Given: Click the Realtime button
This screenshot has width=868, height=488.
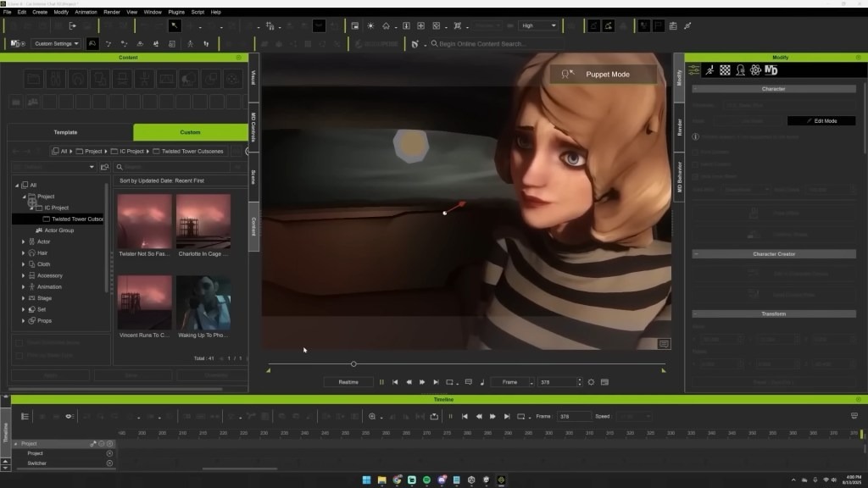Looking at the screenshot, I should pos(348,382).
